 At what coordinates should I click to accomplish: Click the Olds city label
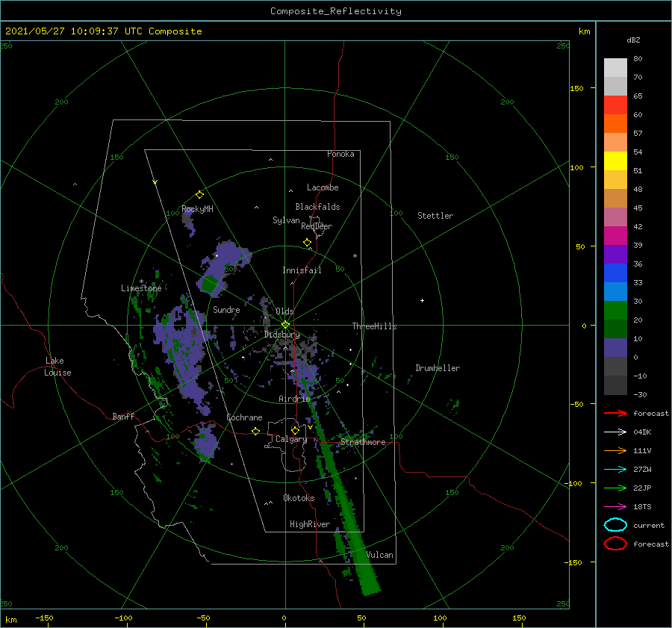click(284, 311)
